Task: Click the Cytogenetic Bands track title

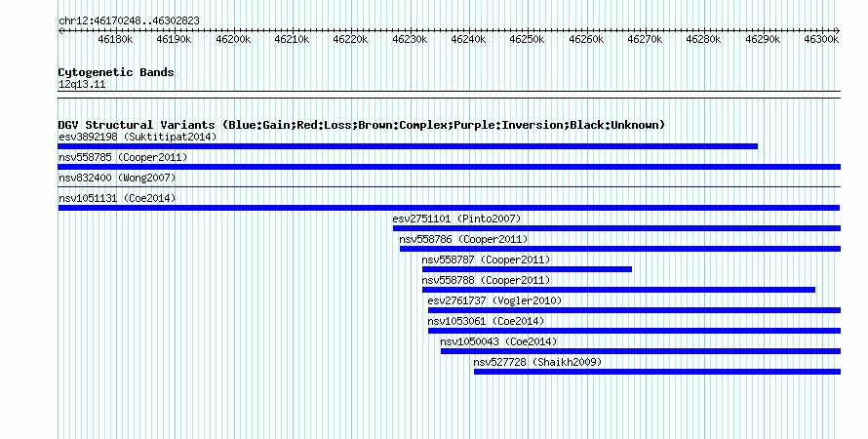Action: tap(116, 72)
